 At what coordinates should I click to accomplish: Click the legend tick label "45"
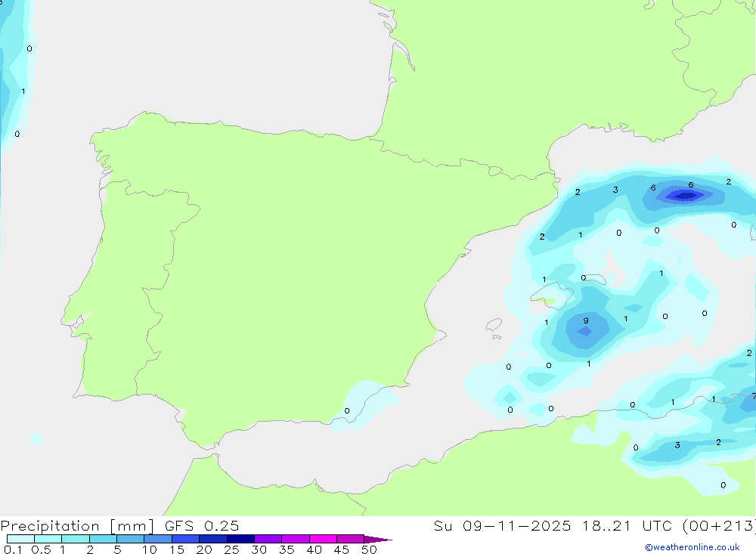[342, 549]
